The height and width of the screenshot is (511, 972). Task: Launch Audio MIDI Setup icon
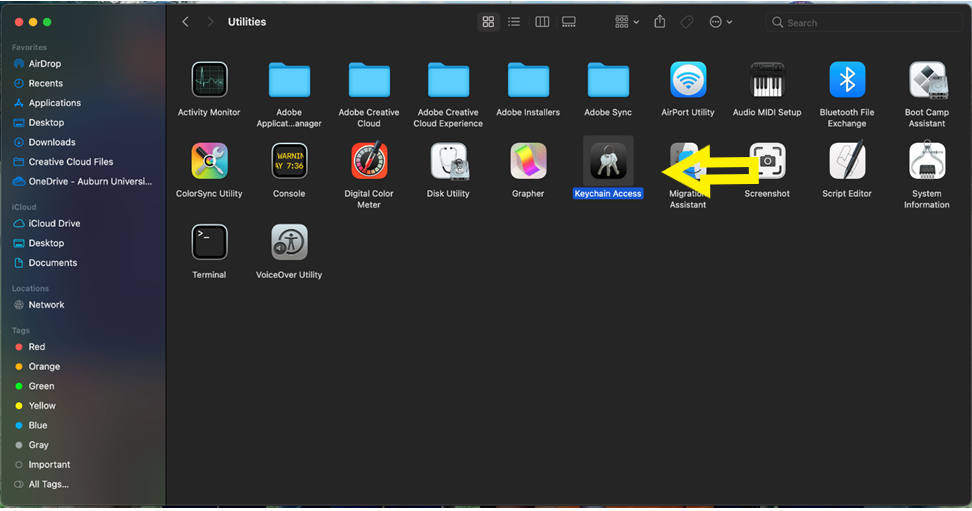(x=767, y=80)
